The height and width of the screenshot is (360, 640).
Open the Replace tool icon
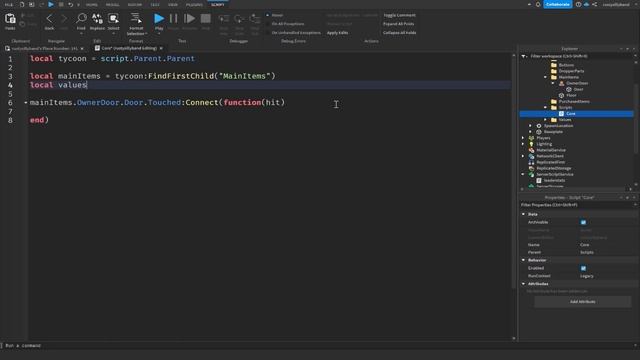97,18
